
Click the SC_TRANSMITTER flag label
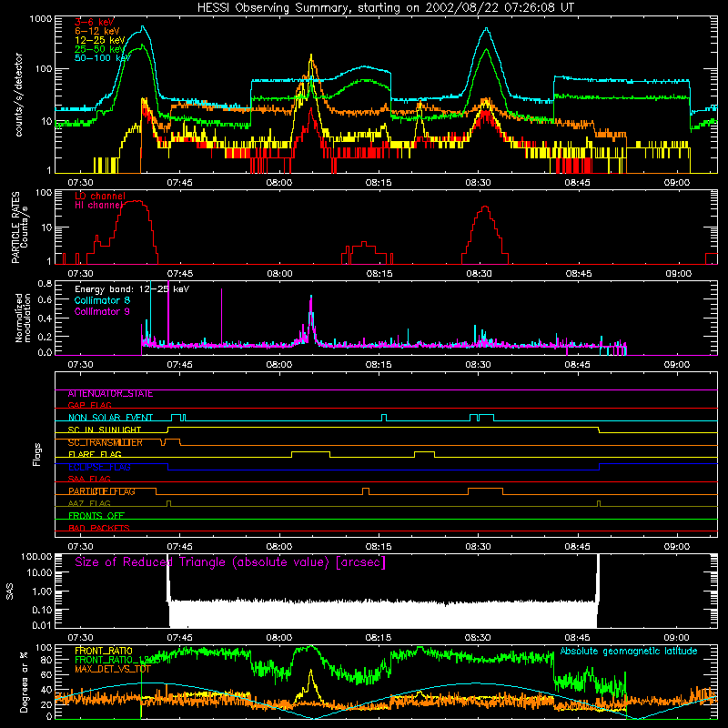click(x=105, y=442)
